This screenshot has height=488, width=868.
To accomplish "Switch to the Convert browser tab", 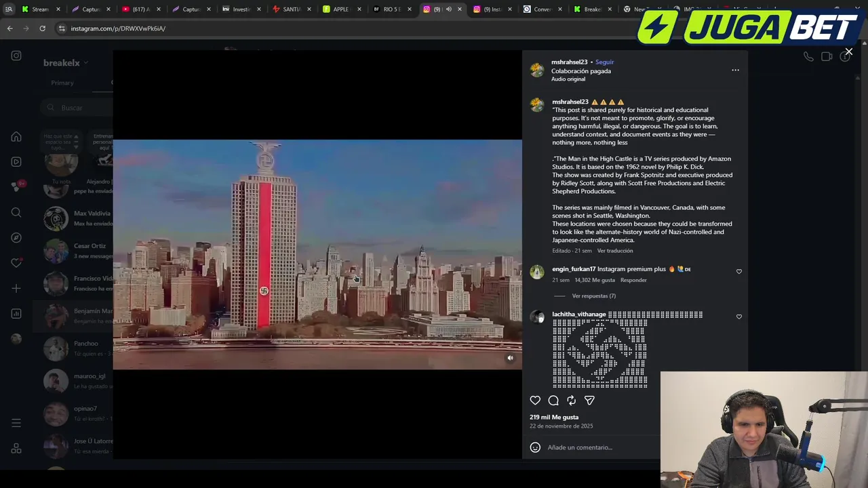I will (x=542, y=9).
